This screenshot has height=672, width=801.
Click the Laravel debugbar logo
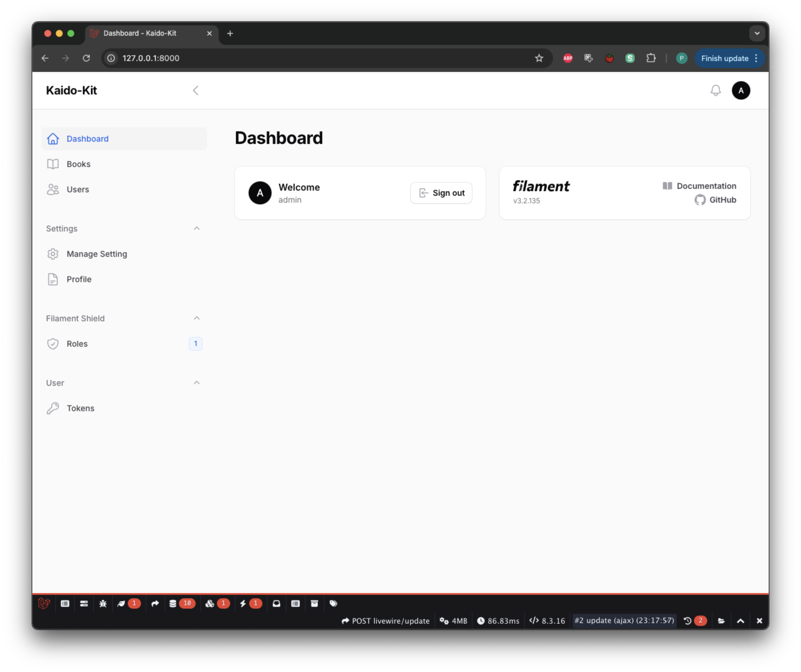click(44, 603)
